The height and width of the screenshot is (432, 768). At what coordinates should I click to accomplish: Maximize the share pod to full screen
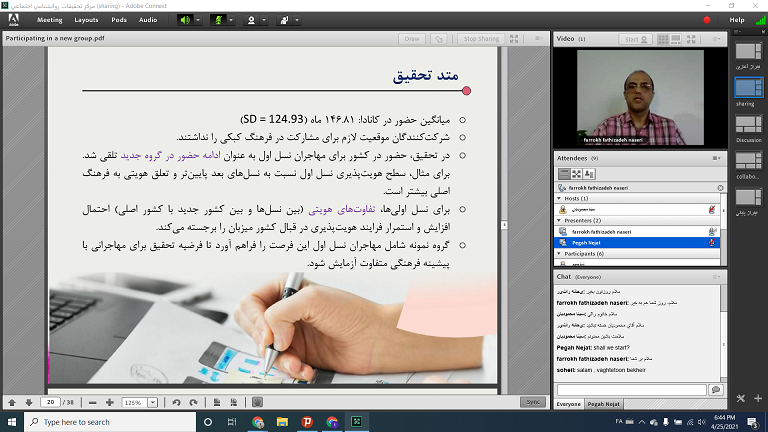[521, 39]
